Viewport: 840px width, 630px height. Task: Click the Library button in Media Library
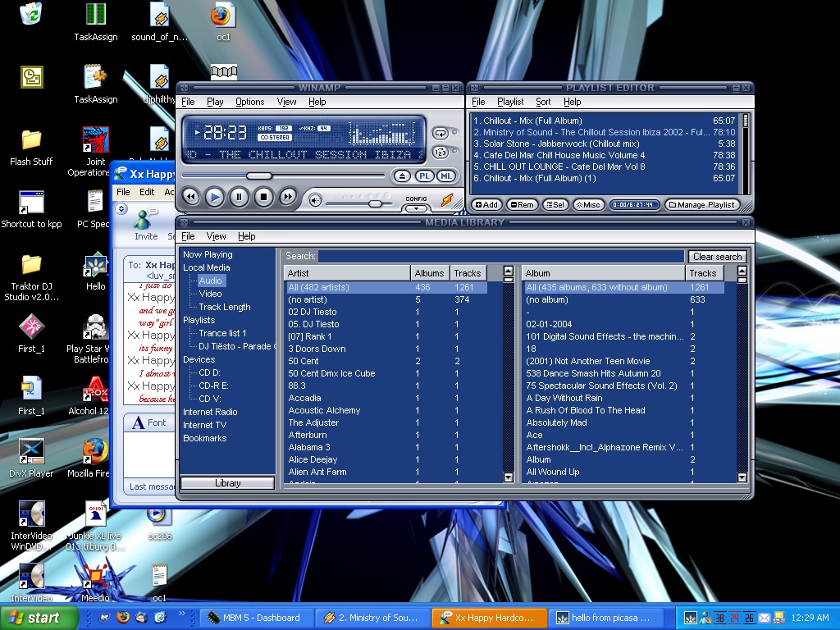(228, 483)
